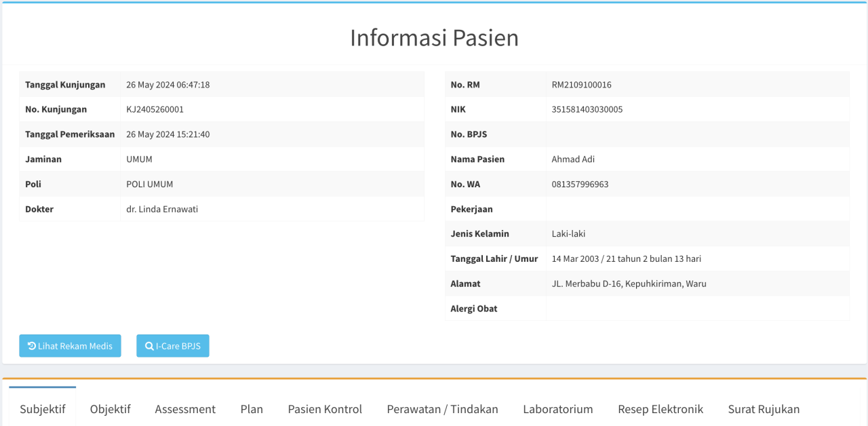Open the Perawatan / Tindakan tab

click(443, 409)
